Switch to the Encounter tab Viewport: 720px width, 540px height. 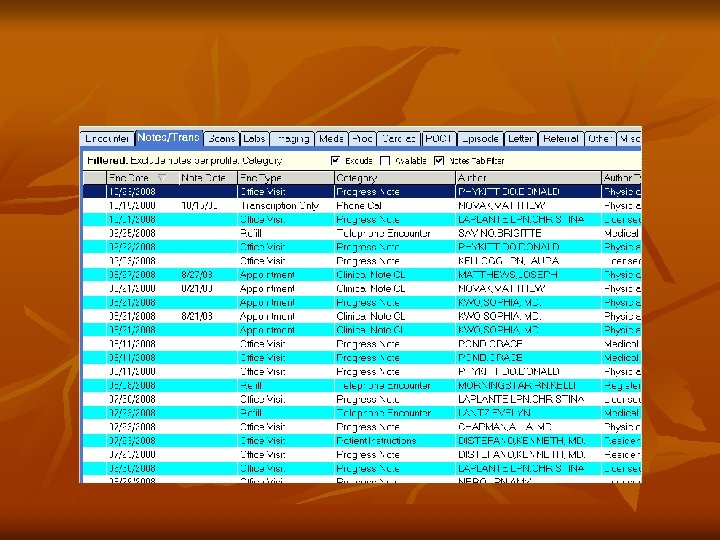click(x=107, y=139)
